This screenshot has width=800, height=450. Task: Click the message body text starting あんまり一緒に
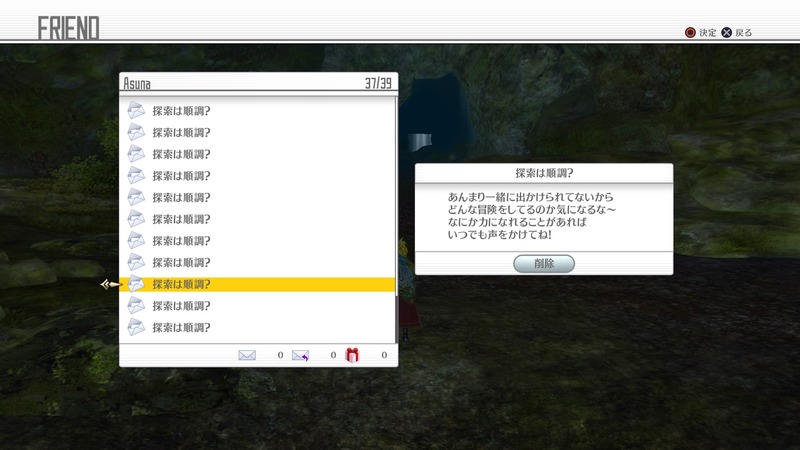click(x=532, y=216)
